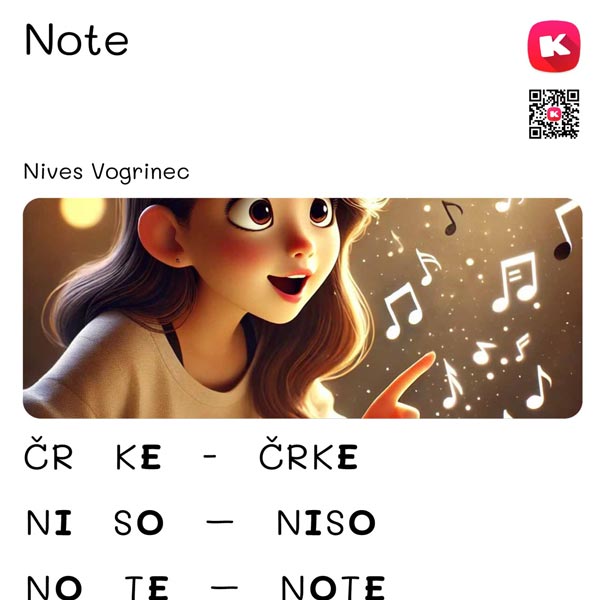The height and width of the screenshot is (600, 600).
Task: Click the full word NOTE at bottom
Action: (333, 588)
